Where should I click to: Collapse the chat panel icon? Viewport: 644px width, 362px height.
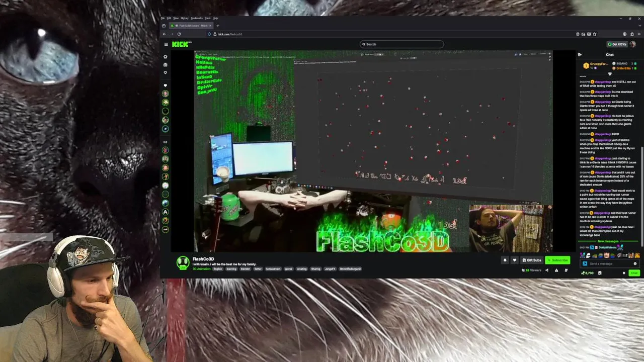[x=580, y=55]
